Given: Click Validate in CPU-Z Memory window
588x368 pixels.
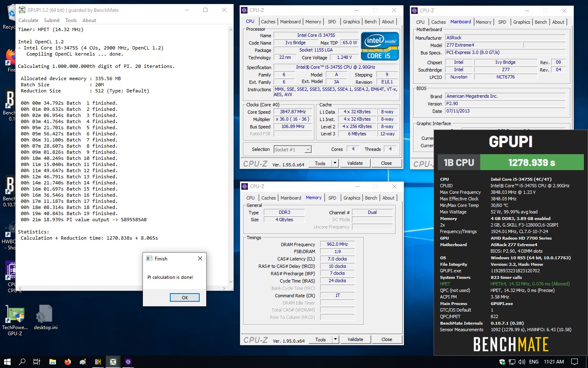Looking at the screenshot, I should click(355, 339).
